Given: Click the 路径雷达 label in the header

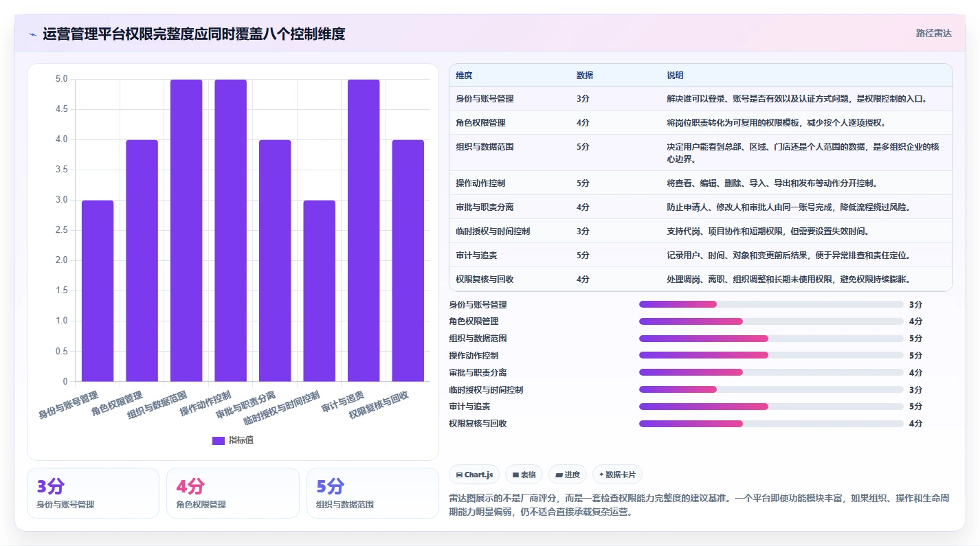Looking at the screenshot, I should pyautogui.click(x=933, y=33).
